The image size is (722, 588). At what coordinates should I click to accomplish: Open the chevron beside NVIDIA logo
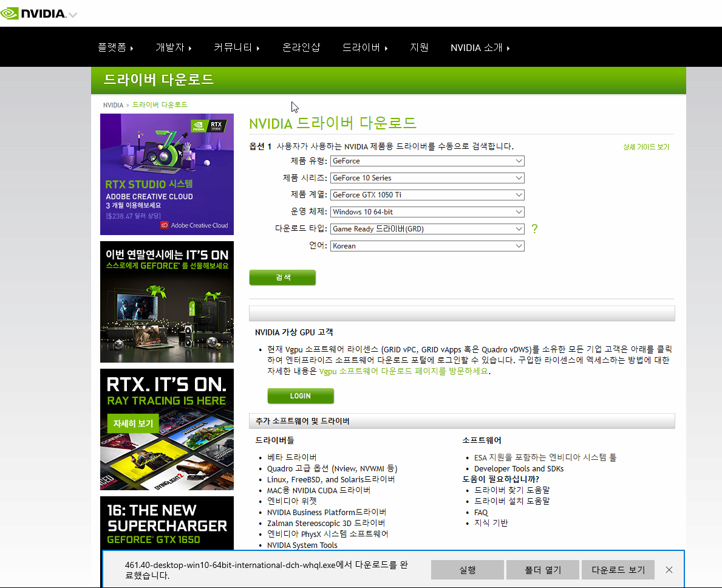(x=73, y=15)
